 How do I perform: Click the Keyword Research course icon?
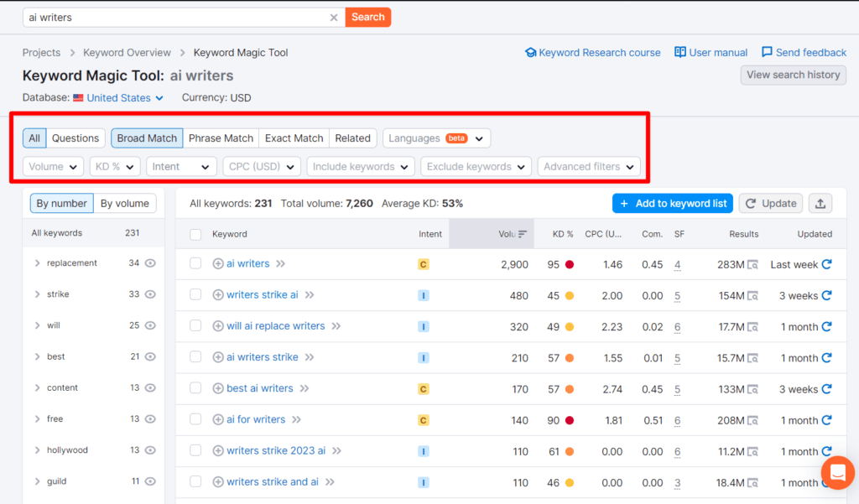529,52
